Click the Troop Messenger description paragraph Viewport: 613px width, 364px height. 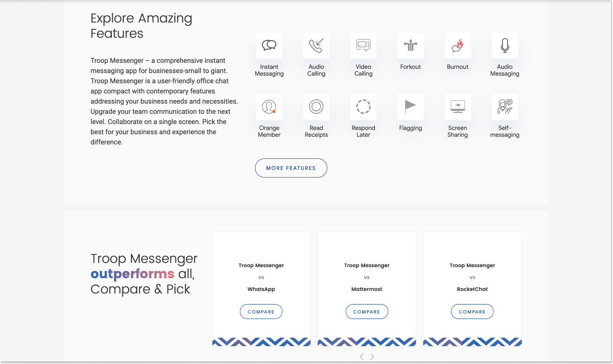(164, 101)
